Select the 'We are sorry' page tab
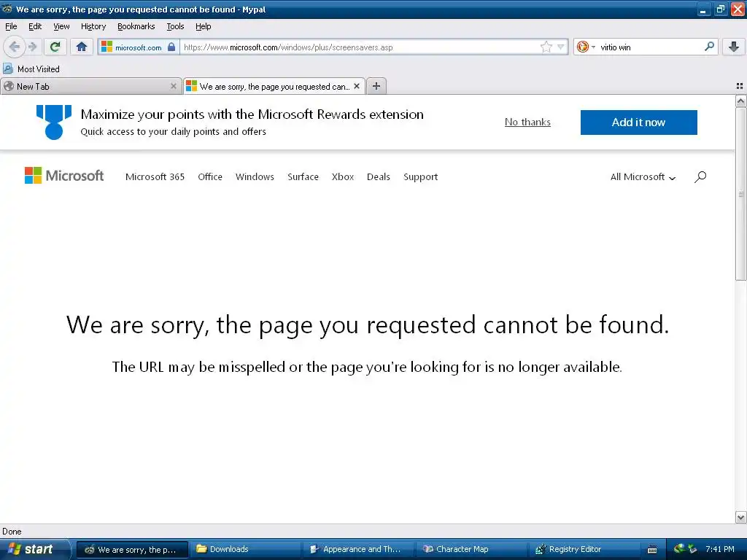The image size is (747, 560). coord(274,86)
